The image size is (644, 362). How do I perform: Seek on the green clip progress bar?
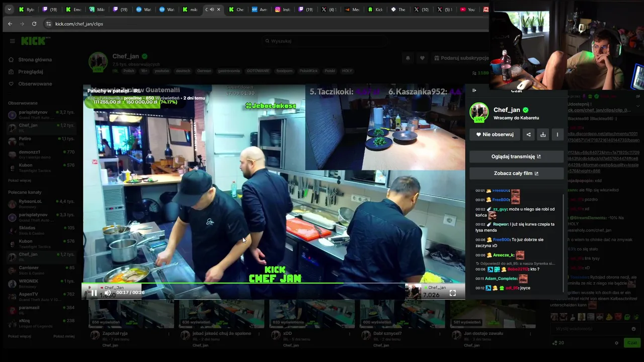coord(274,284)
